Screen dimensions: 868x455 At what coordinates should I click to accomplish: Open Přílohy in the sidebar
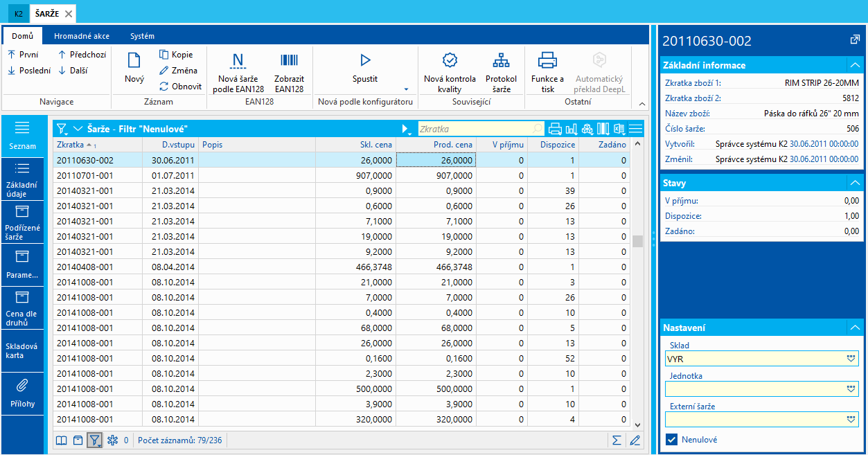pos(22,393)
